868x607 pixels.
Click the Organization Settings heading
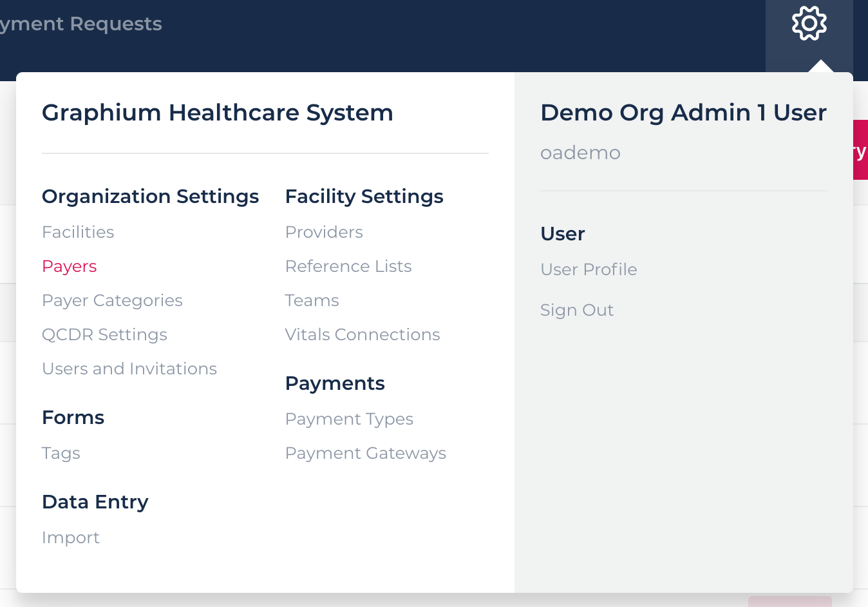(x=150, y=196)
